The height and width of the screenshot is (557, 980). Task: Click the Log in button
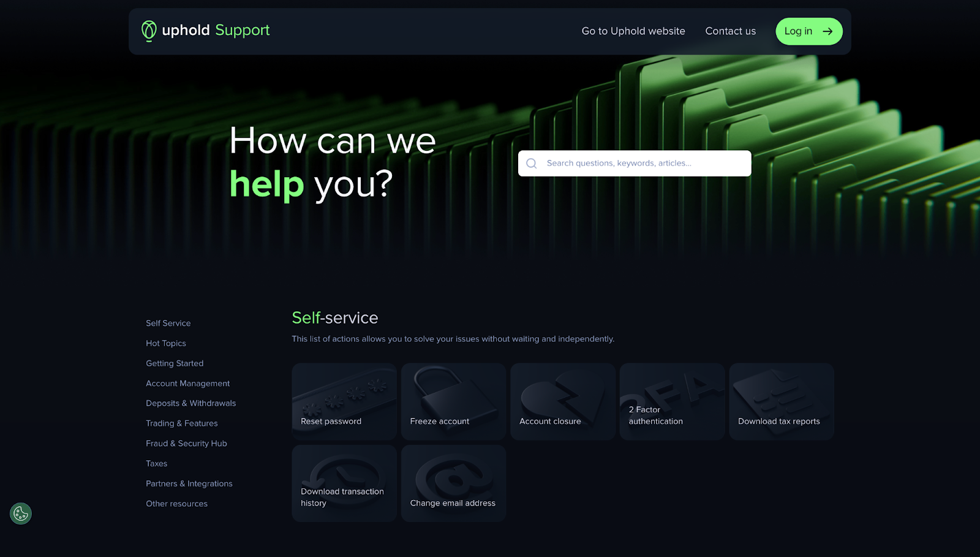click(x=809, y=31)
